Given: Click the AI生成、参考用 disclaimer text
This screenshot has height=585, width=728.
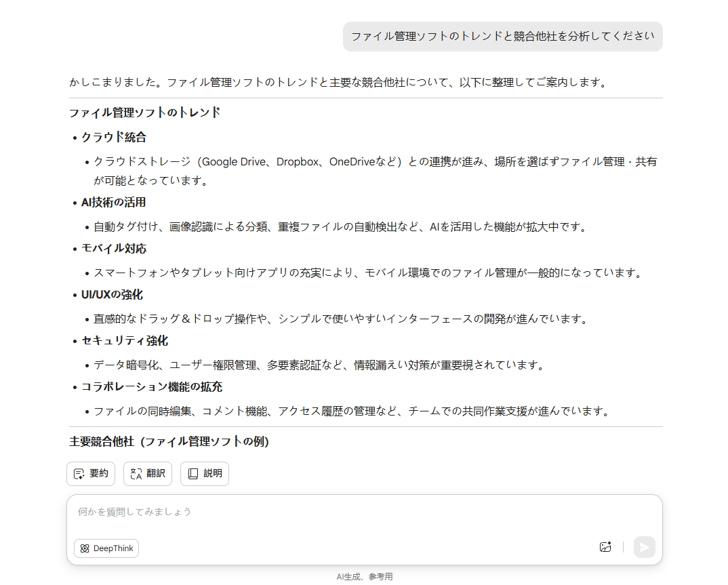Looking at the screenshot, I should [x=365, y=577].
